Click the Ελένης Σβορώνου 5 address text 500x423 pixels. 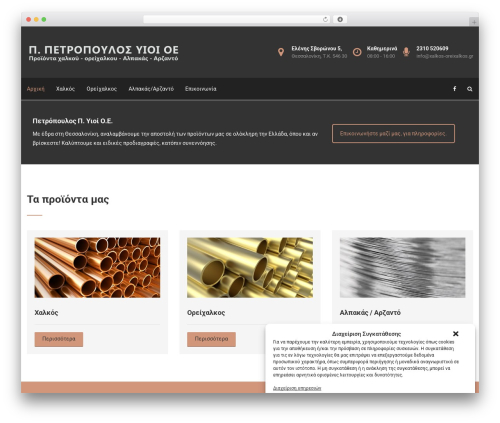(317, 48)
